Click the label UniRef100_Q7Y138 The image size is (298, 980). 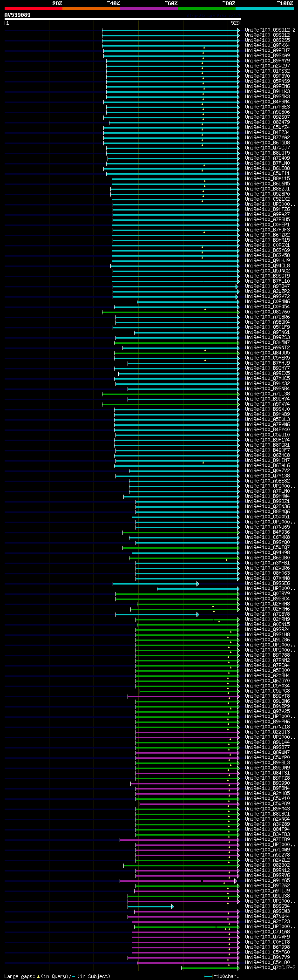267,476
